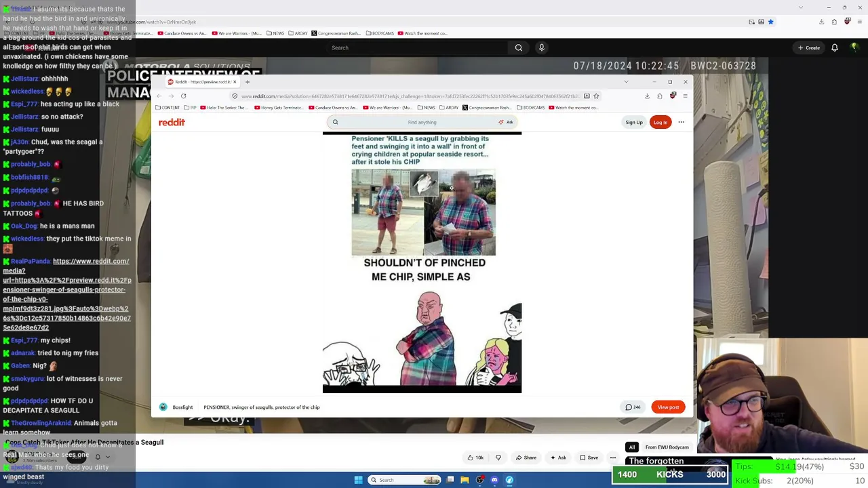
Task: Open the BODYCAMS bookmarks folder in Reddit window
Action: coord(530,108)
